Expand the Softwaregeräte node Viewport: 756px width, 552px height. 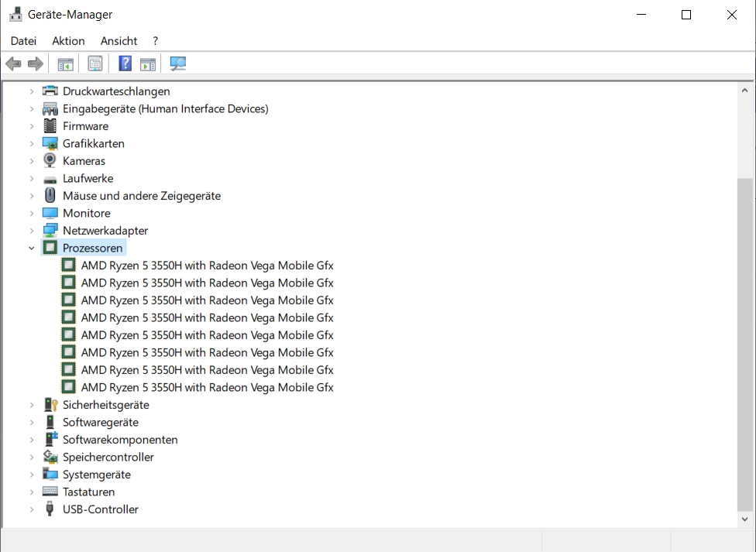[x=31, y=422]
